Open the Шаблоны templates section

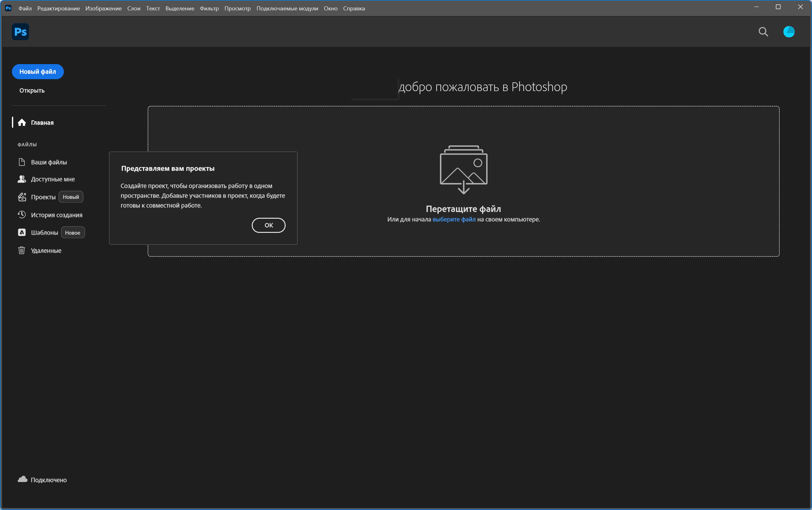click(44, 233)
